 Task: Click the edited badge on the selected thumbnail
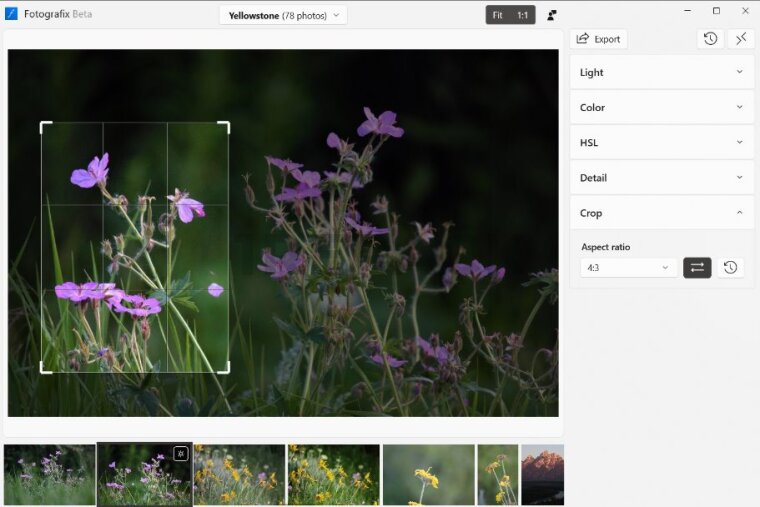coord(180,453)
